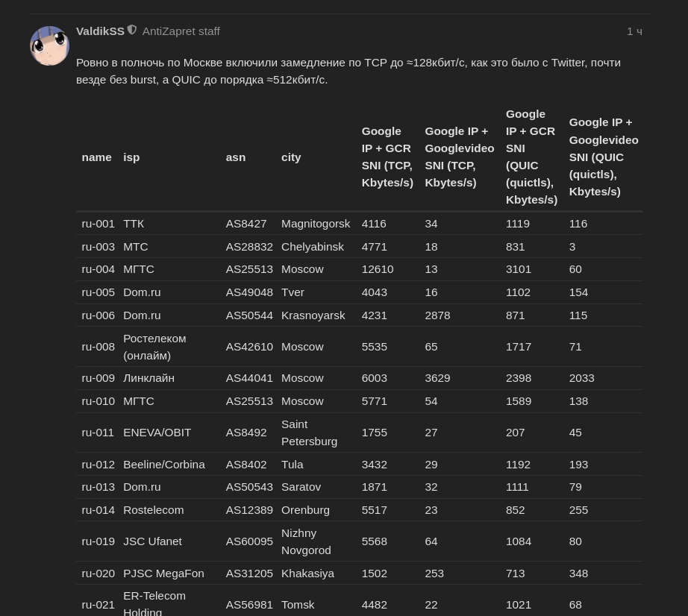Click the Saint Petersburg city cell

[310, 433]
